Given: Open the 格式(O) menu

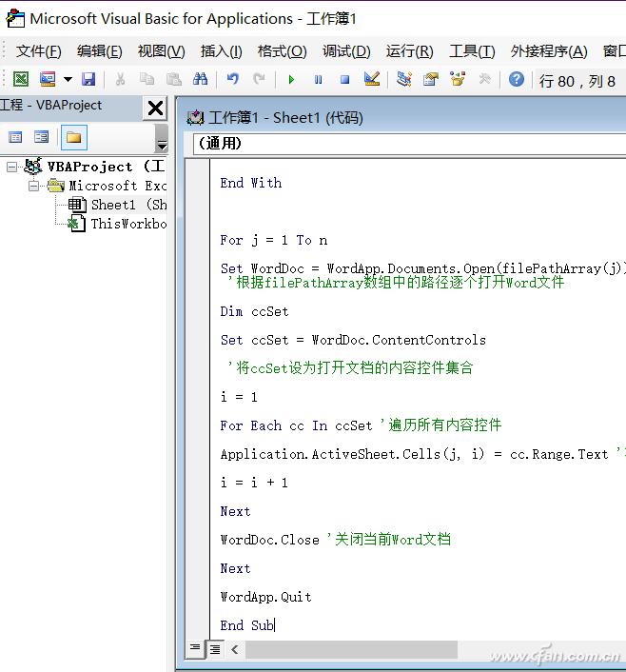Looking at the screenshot, I should click(x=282, y=51).
